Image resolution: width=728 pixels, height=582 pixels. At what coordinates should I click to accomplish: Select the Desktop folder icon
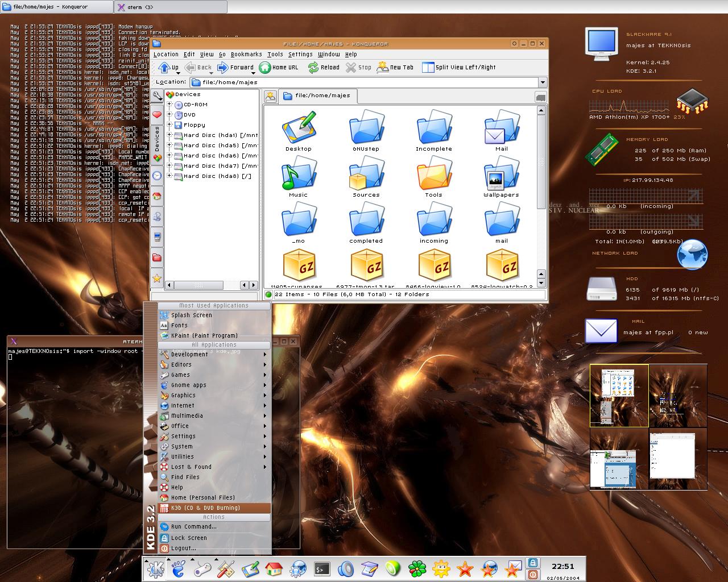(298, 132)
